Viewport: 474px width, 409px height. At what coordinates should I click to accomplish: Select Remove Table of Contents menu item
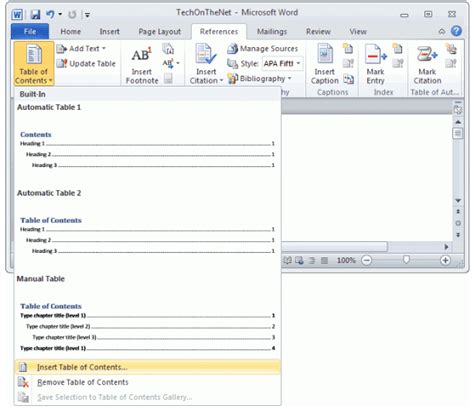tap(147, 382)
